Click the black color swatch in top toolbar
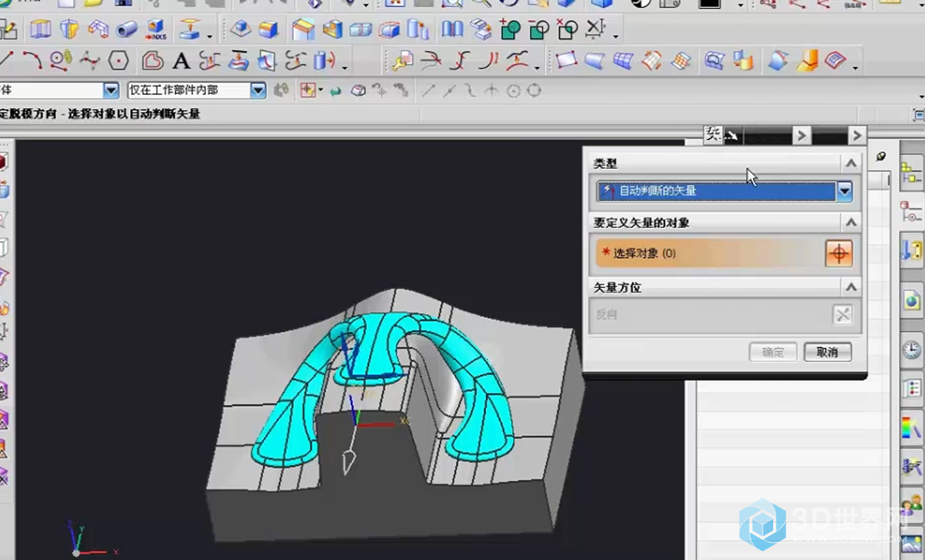The width and height of the screenshot is (925, 560). pyautogui.click(x=709, y=4)
